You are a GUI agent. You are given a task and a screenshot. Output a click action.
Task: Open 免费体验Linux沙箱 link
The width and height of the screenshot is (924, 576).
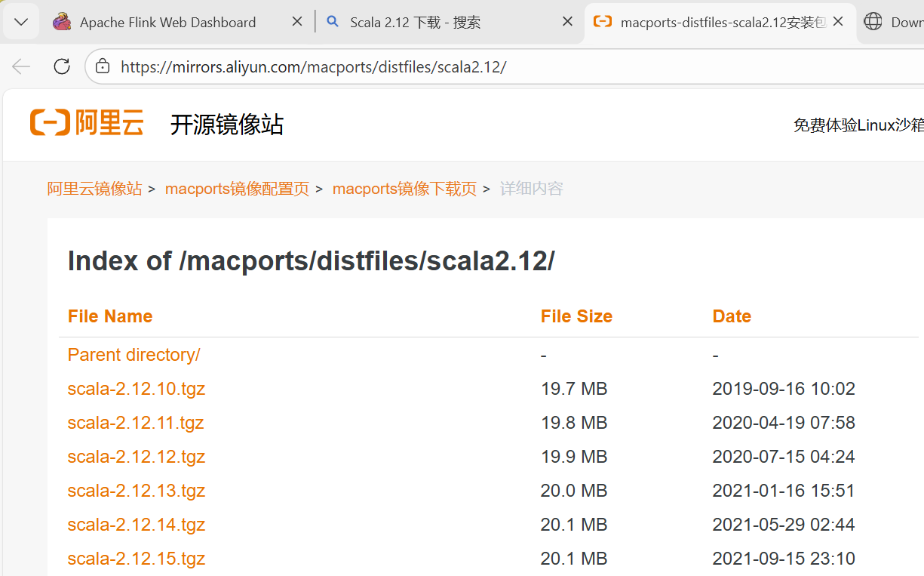point(858,125)
